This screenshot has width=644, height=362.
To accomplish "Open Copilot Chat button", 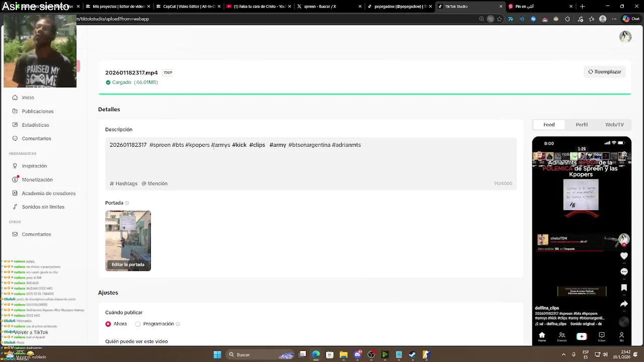I will (x=630, y=19).
